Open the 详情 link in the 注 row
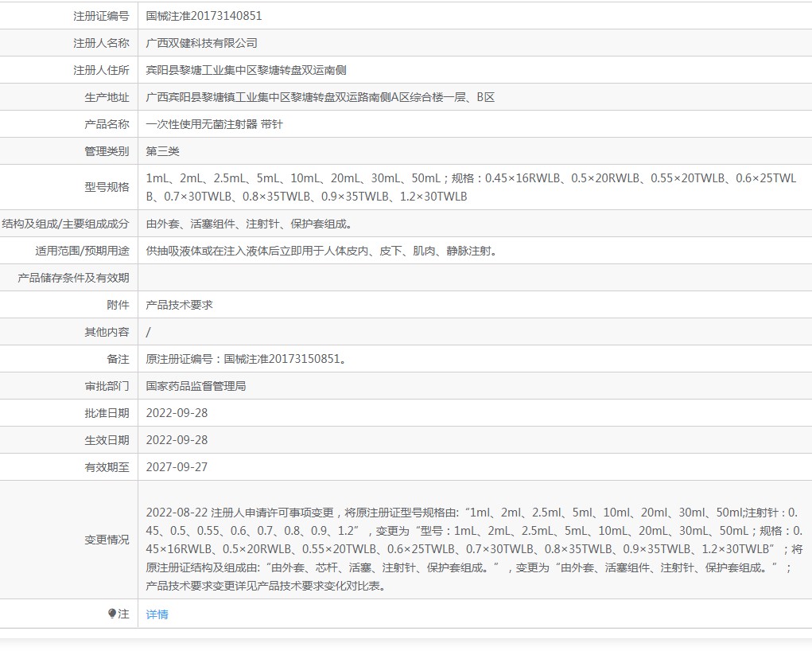The width and height of the screenshot is (812, 655). coord(157,614)
